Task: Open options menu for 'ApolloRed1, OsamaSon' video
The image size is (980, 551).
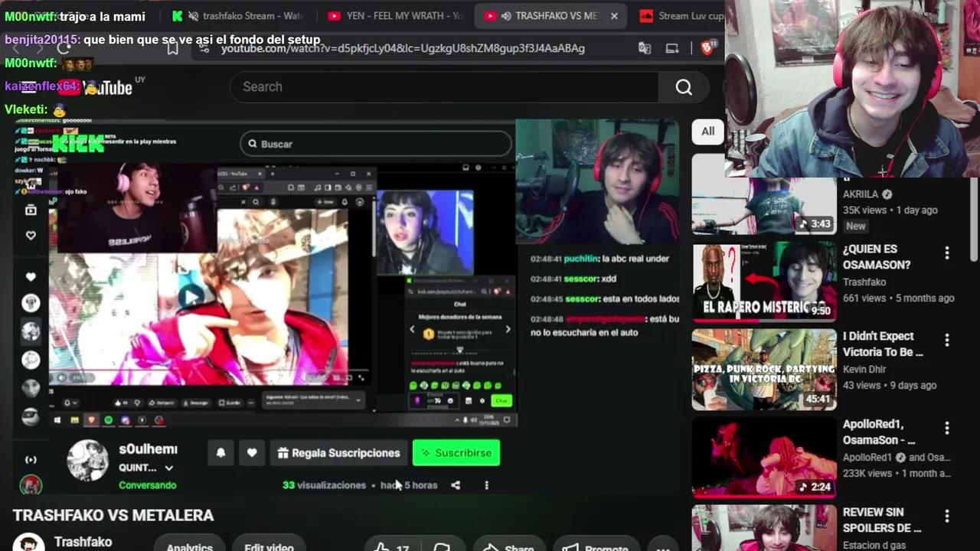Action: coord(947,428)
